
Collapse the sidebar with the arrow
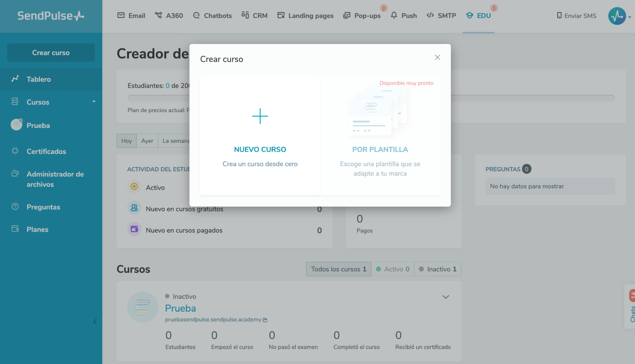coord(95,322)
